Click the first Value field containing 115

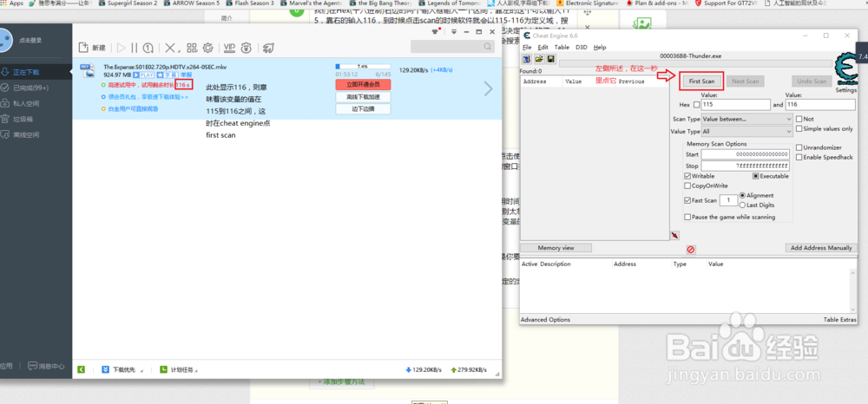click(x=735, y=104)
